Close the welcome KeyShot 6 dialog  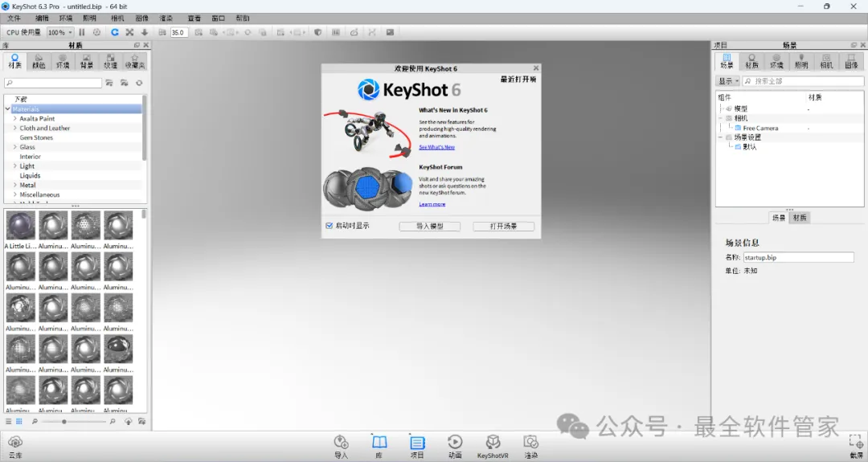536,68
